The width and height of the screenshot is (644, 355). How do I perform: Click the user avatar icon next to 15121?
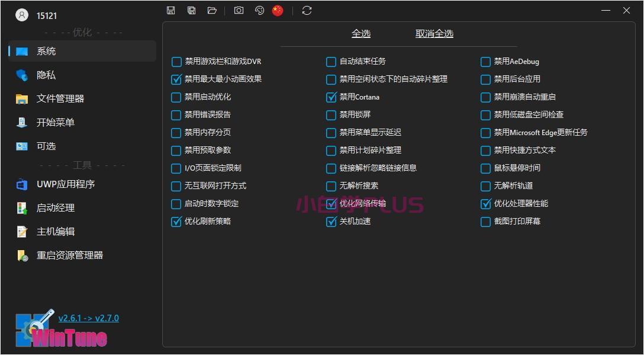pyautogui.click(x=22, y=15)
